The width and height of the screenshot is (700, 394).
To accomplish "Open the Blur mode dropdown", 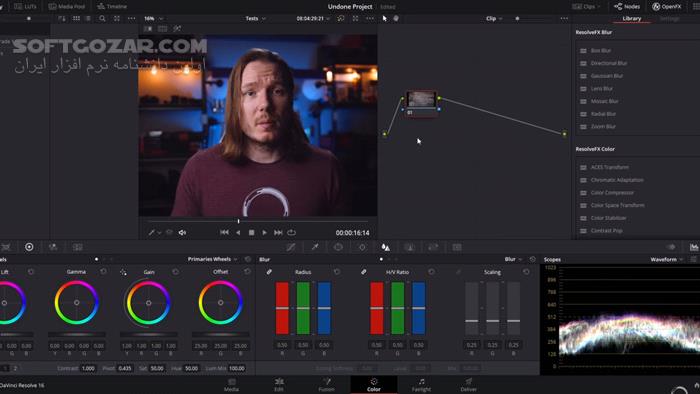I will 513,259.
